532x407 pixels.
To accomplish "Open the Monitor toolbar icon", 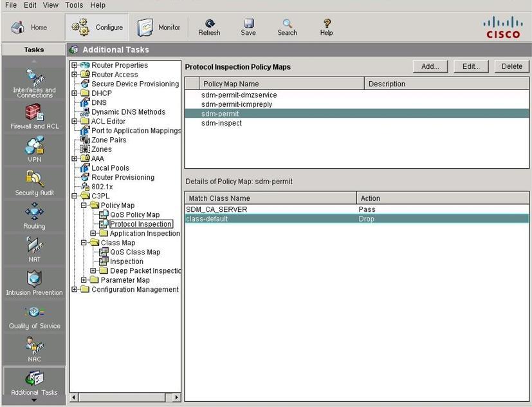I will [x=145, y=27].
